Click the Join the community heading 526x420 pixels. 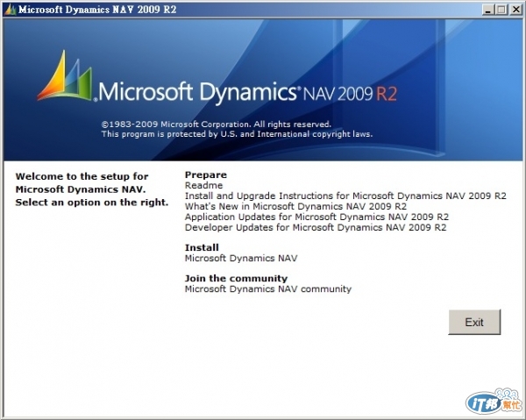(x=236, y=279)
